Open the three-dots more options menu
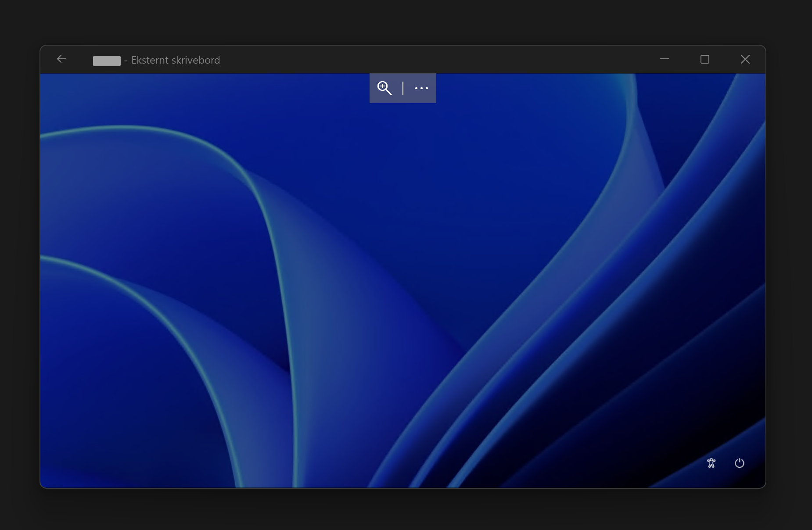 pos(421,88)
